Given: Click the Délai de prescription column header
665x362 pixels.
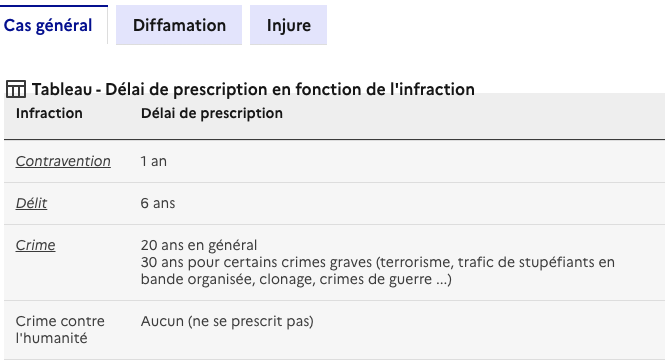Looking at the screenshot, I should [x=212, y=114].
